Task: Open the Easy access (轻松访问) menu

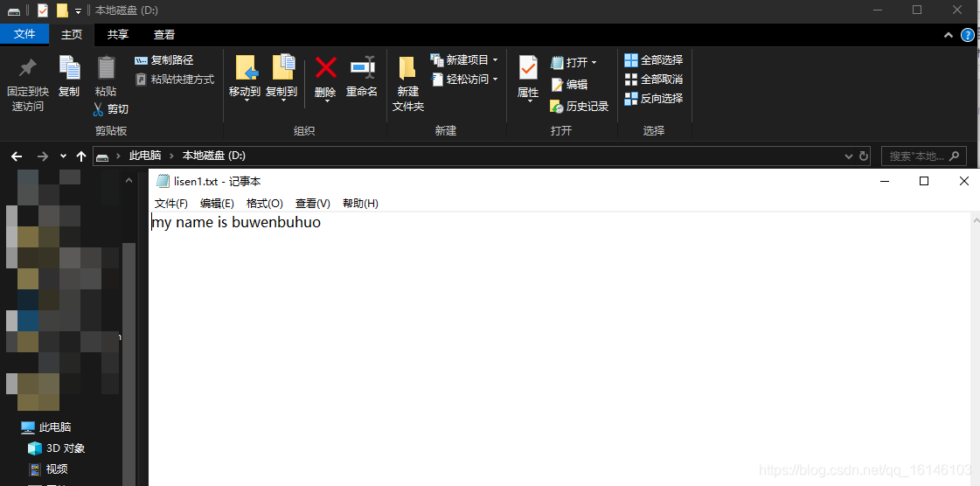Action: tap(464, 80)
